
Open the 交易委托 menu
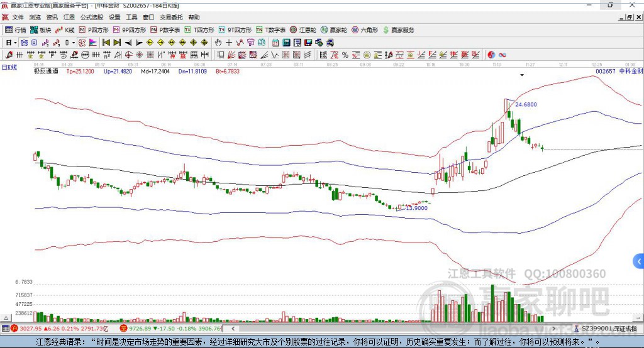coord(170,18)
